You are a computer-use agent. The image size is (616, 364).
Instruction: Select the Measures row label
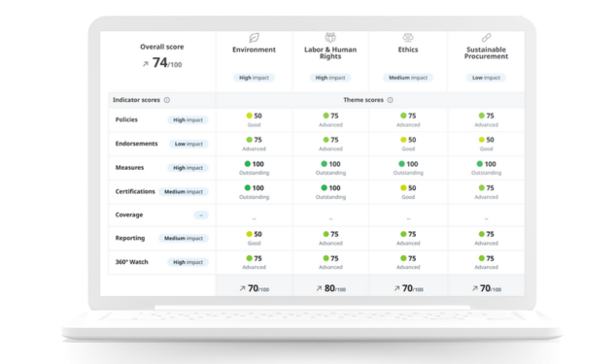129,168
